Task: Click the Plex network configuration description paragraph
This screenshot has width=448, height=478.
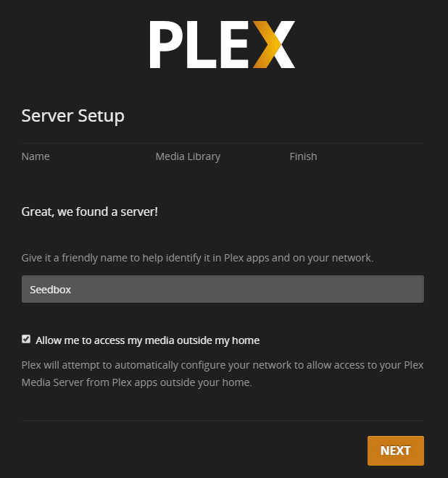Action: pos(223,374)
